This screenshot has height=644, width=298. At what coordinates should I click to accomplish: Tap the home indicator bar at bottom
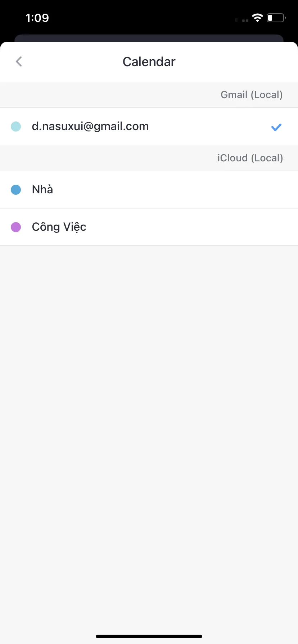pos(149,636)
